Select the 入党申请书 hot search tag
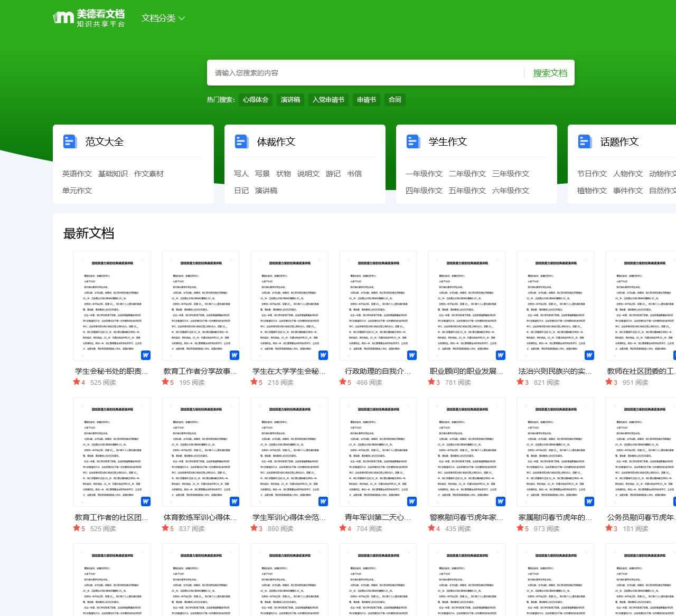The width and height of the screenshot is (676, 616). click(328, 100)
